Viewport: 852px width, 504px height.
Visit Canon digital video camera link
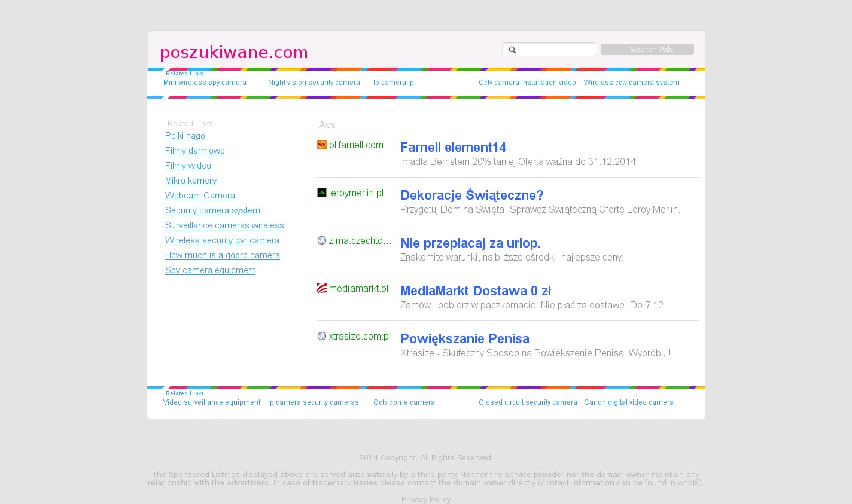(628, 402)
